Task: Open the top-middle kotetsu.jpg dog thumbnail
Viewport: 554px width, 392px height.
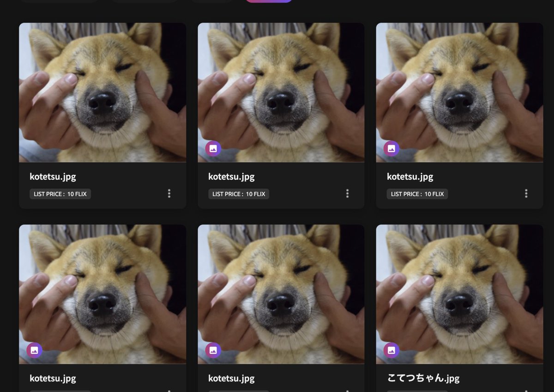Action: point(281,92)
